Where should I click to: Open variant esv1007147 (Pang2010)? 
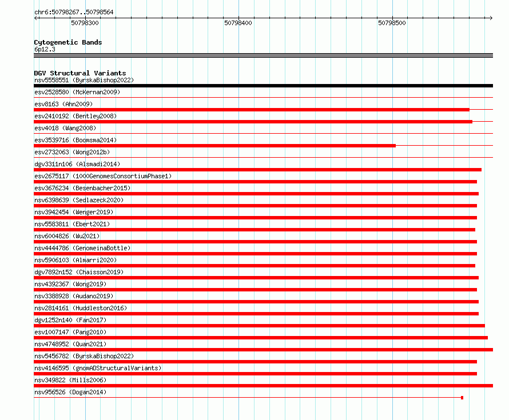click(x=70, y=332)
